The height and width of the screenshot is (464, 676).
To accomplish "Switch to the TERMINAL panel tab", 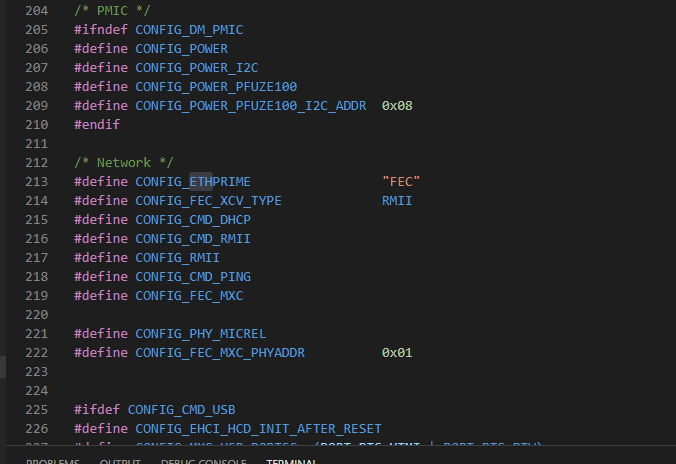I will point(291,460).
